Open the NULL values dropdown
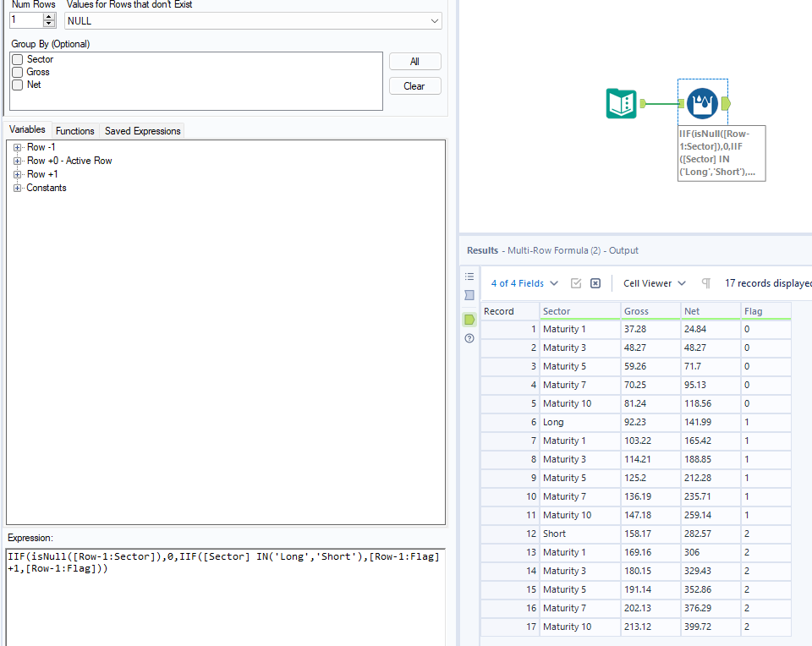 (433, 20)
